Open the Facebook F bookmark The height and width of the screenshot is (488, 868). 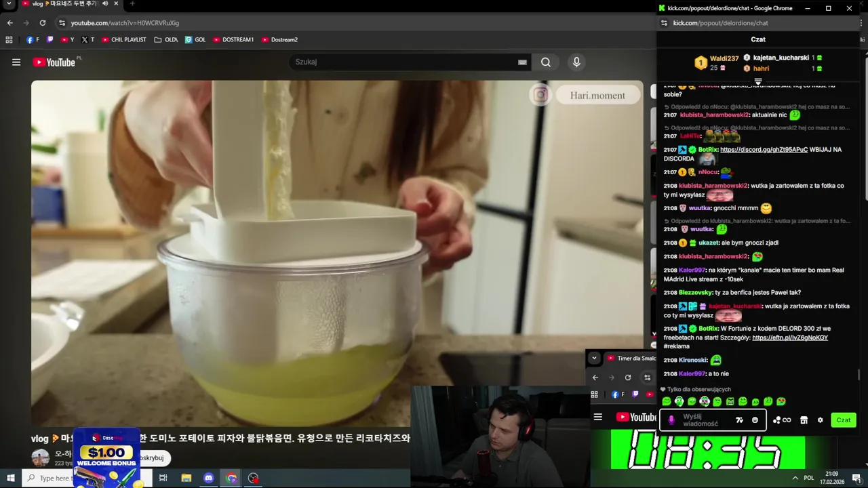[x=32, y=40]
